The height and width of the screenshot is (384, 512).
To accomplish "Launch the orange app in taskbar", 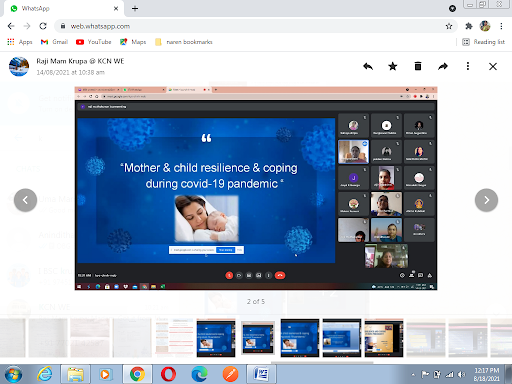I will pyautogui.click(x=230, y=374).
